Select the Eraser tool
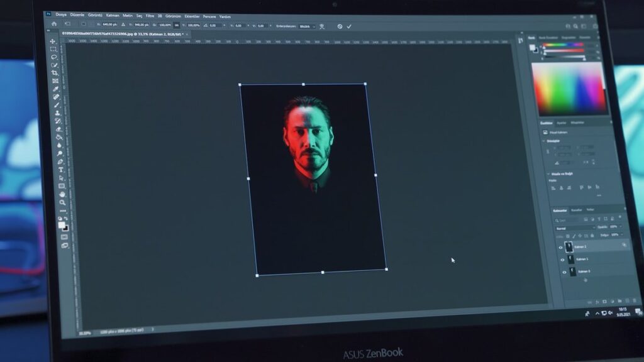Screen dimensions: 644x362 click(x=58, y=129)
